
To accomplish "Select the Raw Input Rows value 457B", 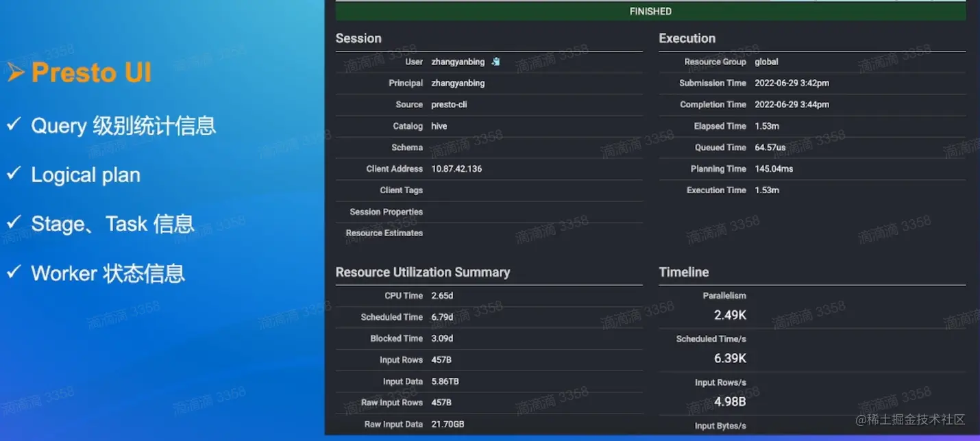I will coord(441,403).
